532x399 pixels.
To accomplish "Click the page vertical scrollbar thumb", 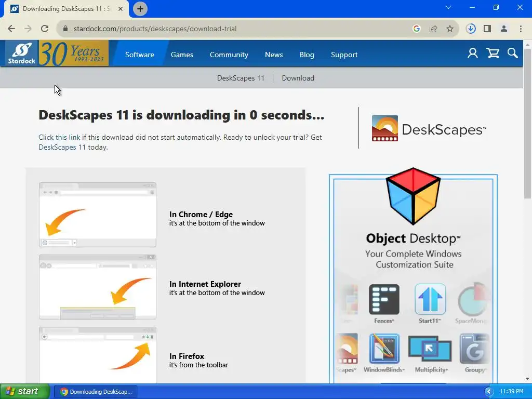I will point(527,124).
